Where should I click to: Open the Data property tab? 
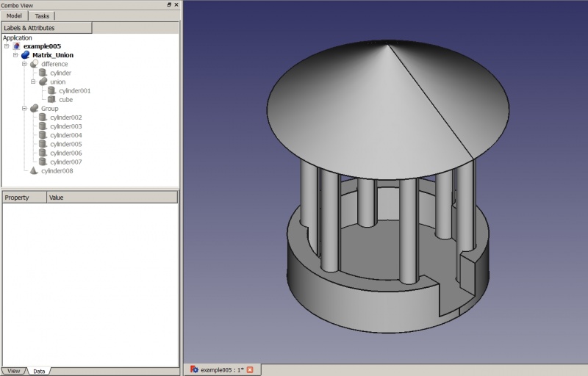(x=39, y=371)
